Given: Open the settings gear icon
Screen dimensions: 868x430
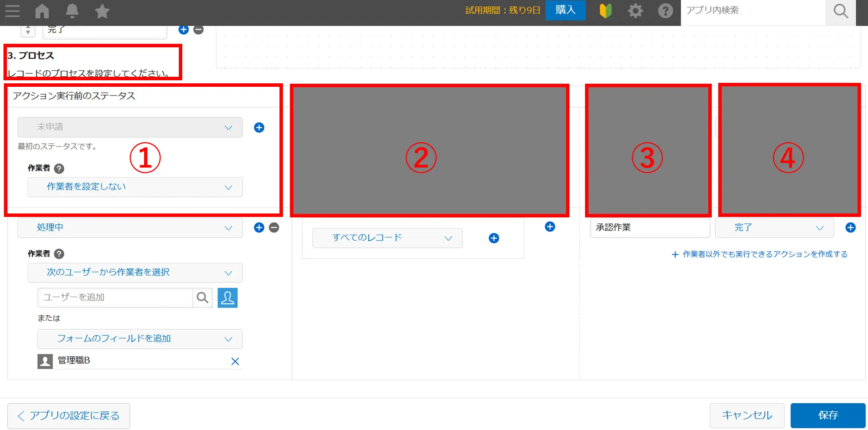Looking at the screenshot, I should [635, 11].
